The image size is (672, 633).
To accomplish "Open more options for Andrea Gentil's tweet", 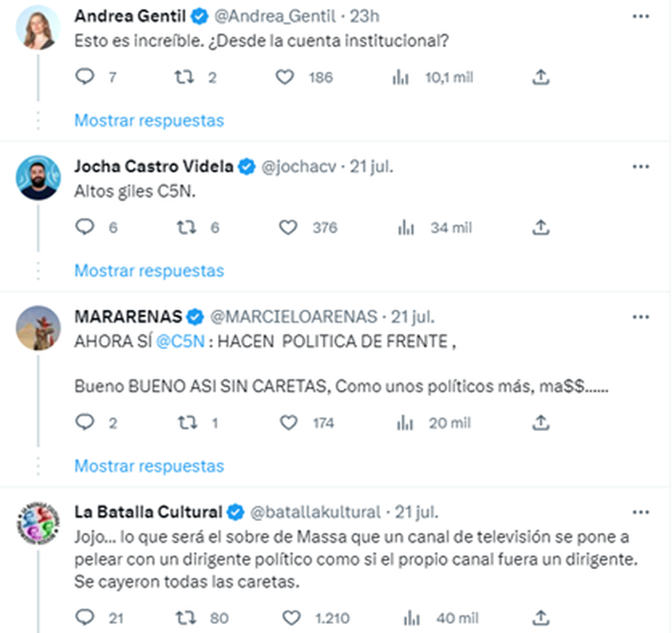I will pos(641,16).
